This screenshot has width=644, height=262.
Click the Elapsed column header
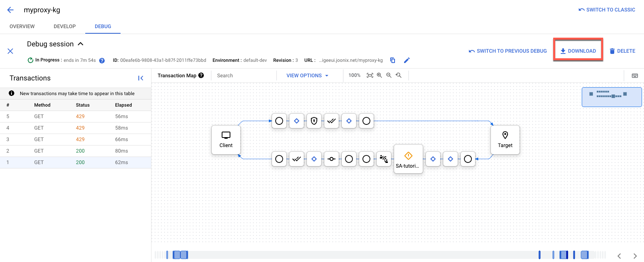123,105
